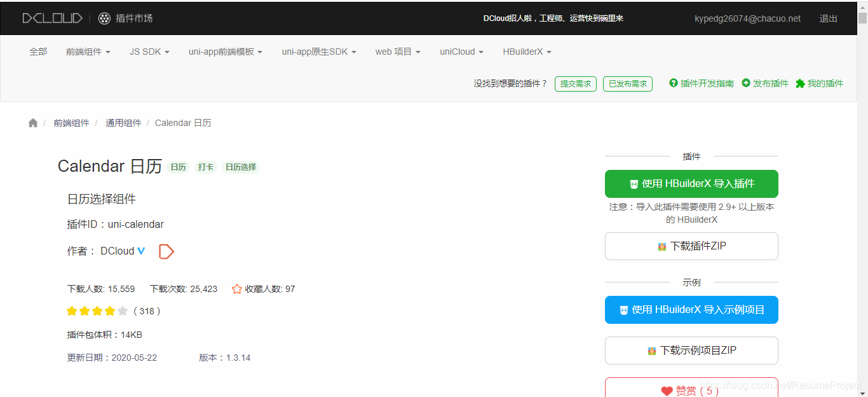Click the 已发布需求 button
Viewport: 868px width, 397px height.
click(x=628, y=83)
